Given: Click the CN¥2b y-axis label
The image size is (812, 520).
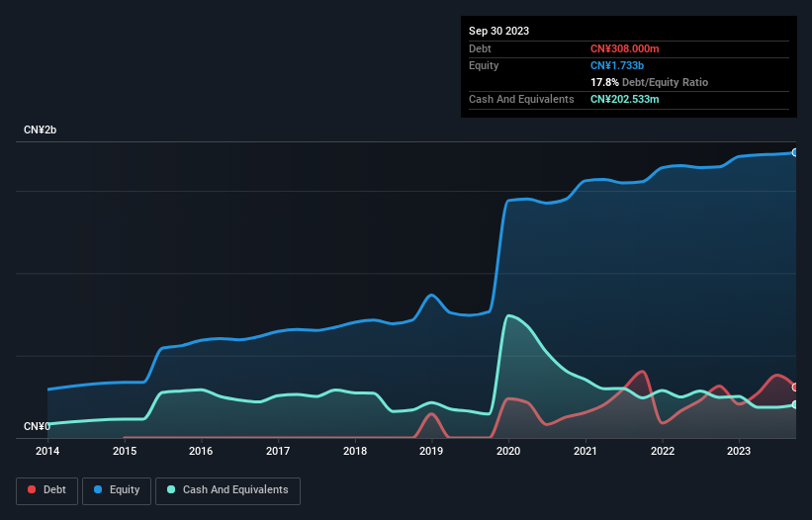Looking at the screenshot, I should (40, 130).
